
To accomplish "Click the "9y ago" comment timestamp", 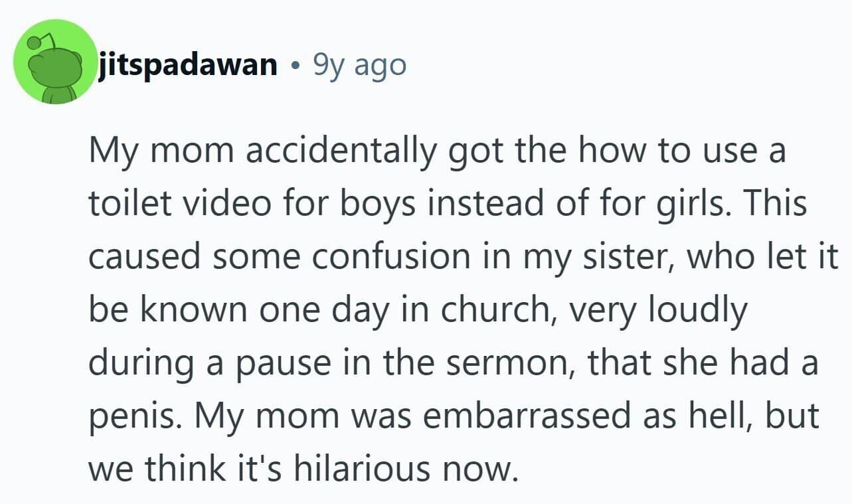I will [x=359, y=65].
